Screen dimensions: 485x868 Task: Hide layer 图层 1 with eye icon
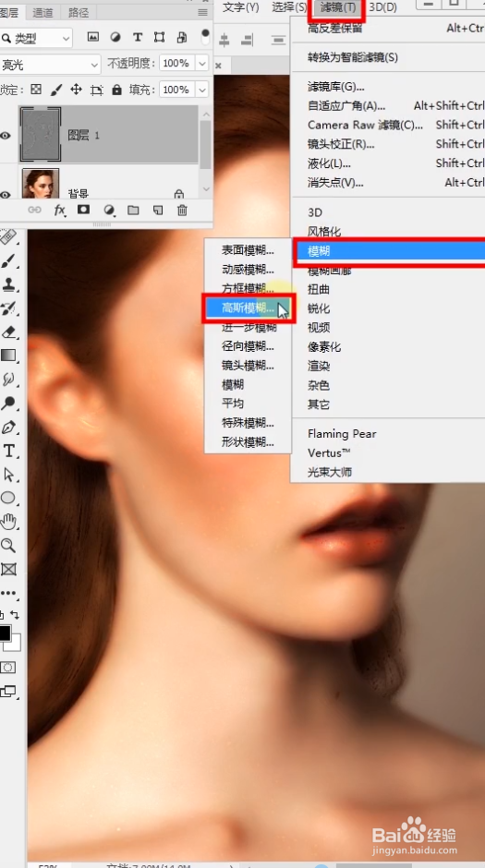point(6,135)
